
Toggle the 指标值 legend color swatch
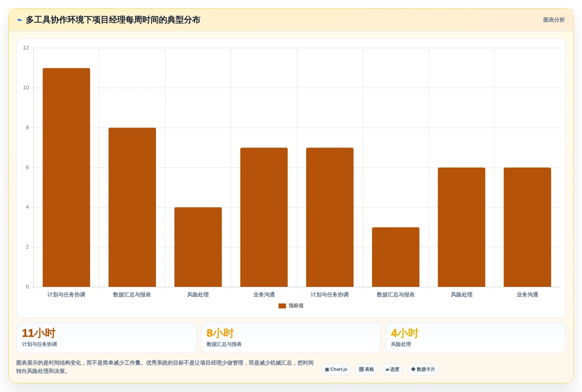click(x=282, y=306)
